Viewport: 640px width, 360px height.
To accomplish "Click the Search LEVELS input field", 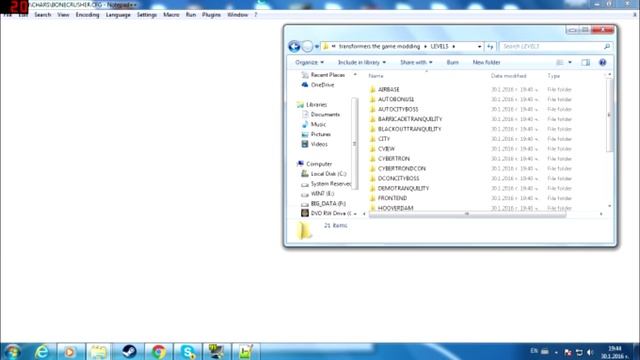I will (551, 47).
